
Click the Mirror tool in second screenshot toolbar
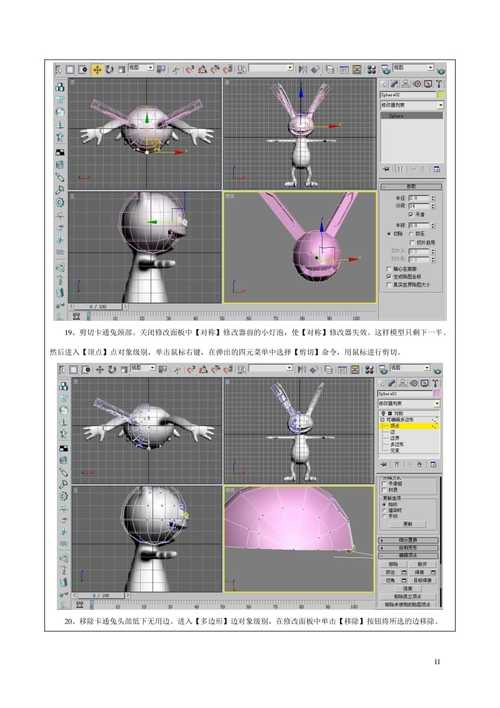click(301, 370)
